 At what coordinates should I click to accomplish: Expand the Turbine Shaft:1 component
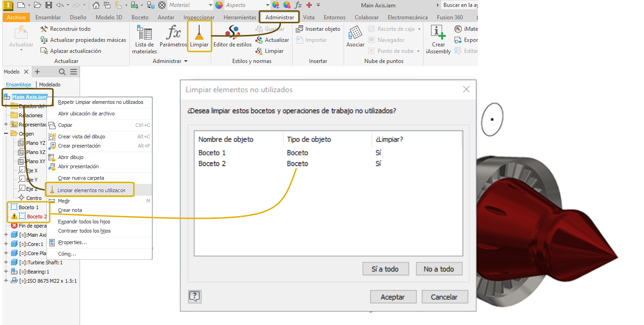coord(6,262)
